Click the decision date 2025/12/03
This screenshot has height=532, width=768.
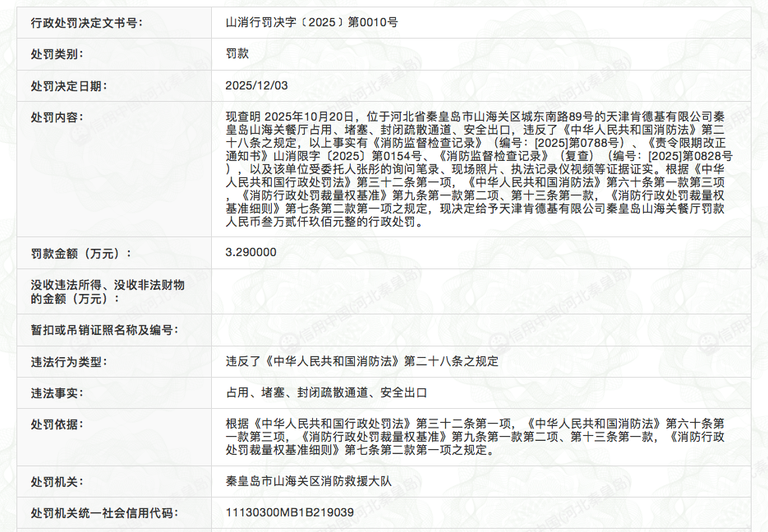coord(259,85)
